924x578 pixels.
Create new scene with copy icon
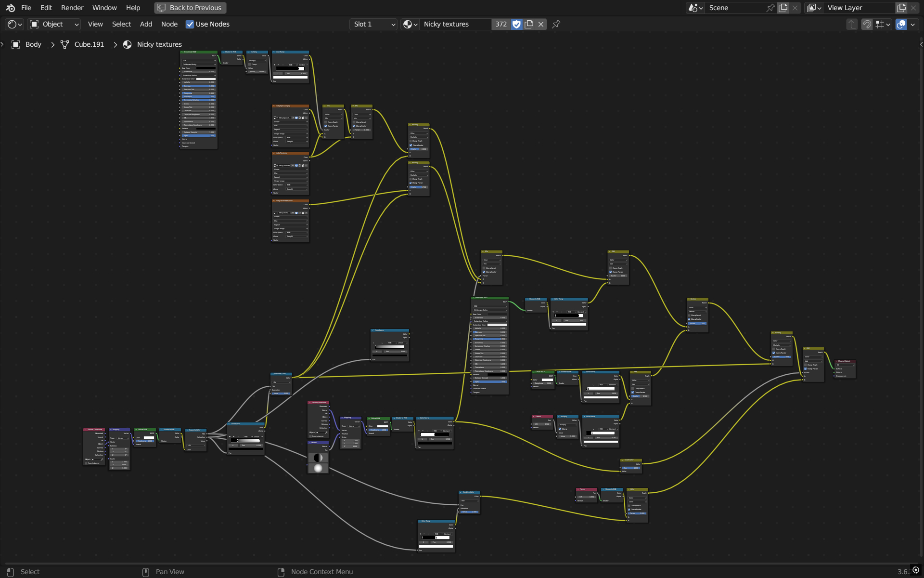[x=783, y=8]
